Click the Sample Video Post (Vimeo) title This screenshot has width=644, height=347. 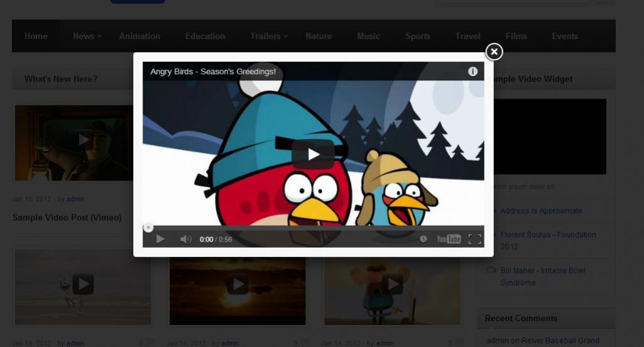pos(67,218)
